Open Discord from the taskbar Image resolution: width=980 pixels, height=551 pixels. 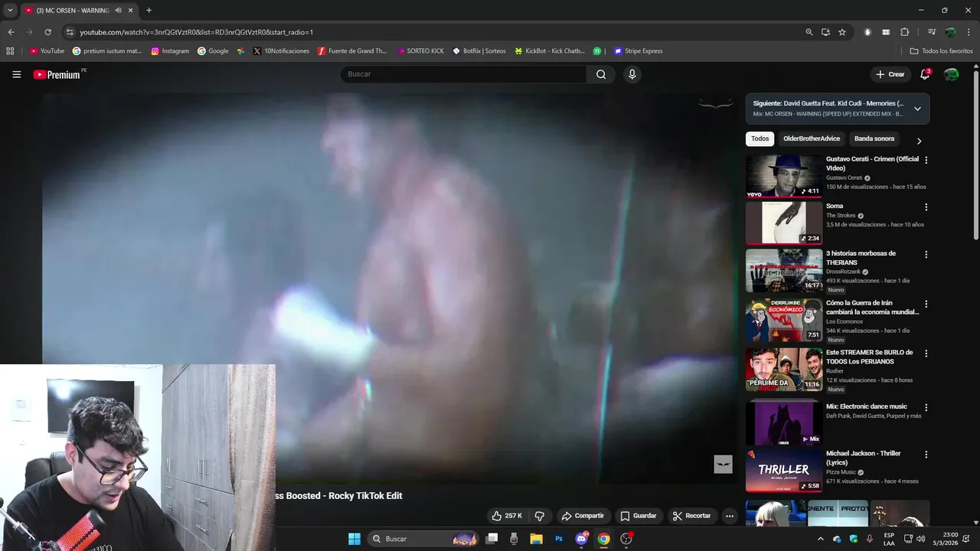pos(581,539)
